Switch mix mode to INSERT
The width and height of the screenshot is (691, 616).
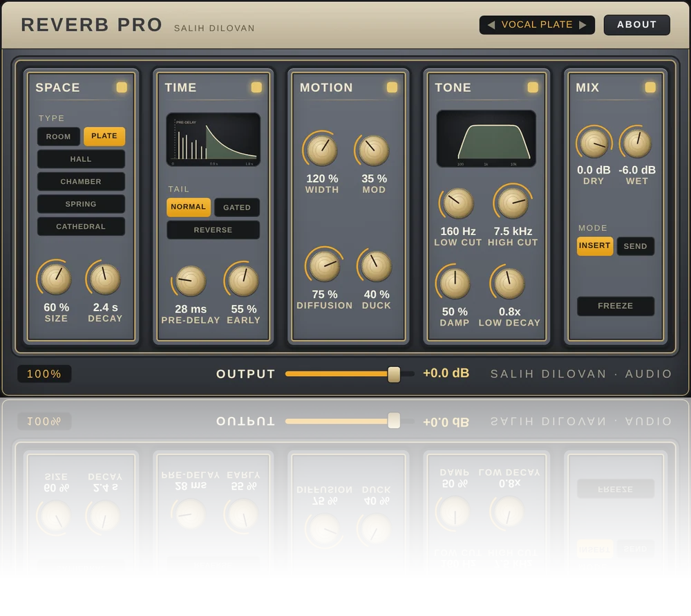(594, 246)
